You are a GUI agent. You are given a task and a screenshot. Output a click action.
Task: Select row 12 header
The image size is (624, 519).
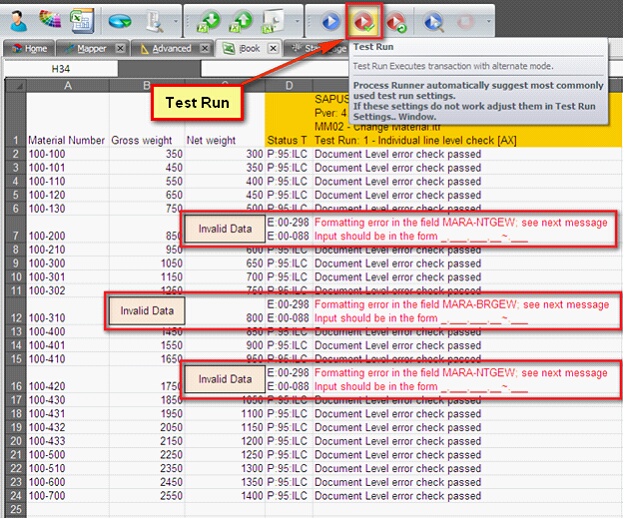pyautogui.click(x=15, y=318)
